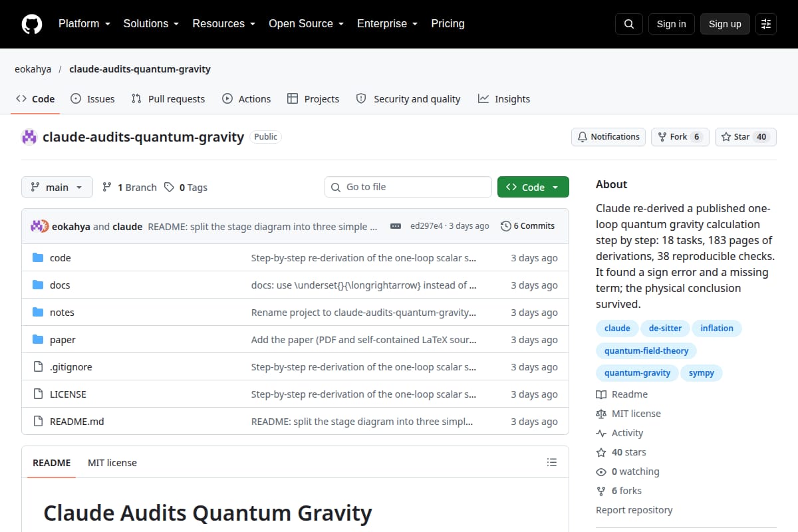The width and height of the screenshot is (798, 532).
Task: Switch to the Projects tab
Action: tap(313, 99)
